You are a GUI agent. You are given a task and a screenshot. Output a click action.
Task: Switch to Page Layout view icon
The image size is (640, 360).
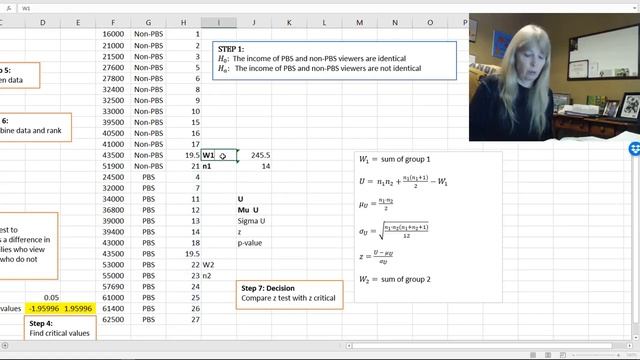point(548,355)
